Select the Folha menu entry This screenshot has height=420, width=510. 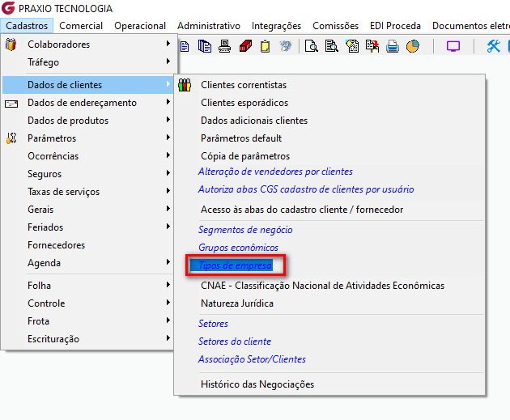tap(39, 286)
